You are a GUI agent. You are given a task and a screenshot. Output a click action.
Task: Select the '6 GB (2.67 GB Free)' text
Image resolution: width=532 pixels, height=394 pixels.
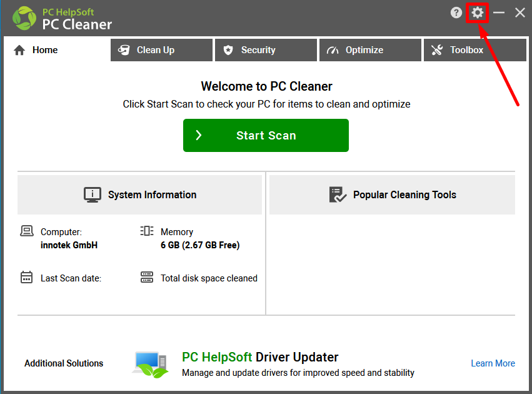pyautogui.click(x=200, y=245)
